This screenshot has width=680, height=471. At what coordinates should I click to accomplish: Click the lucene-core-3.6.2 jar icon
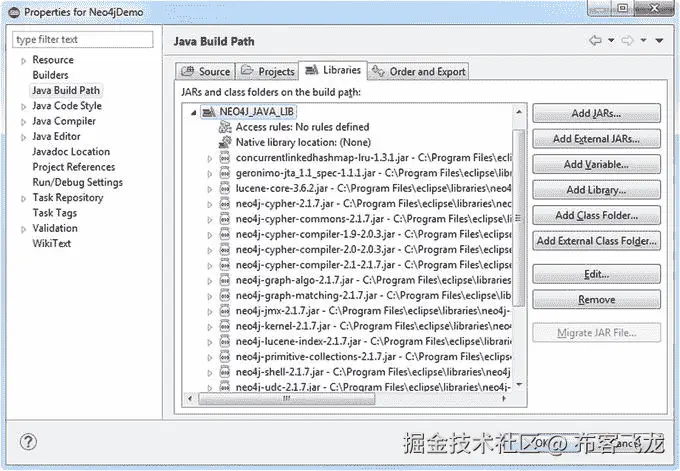click(225, 188)
